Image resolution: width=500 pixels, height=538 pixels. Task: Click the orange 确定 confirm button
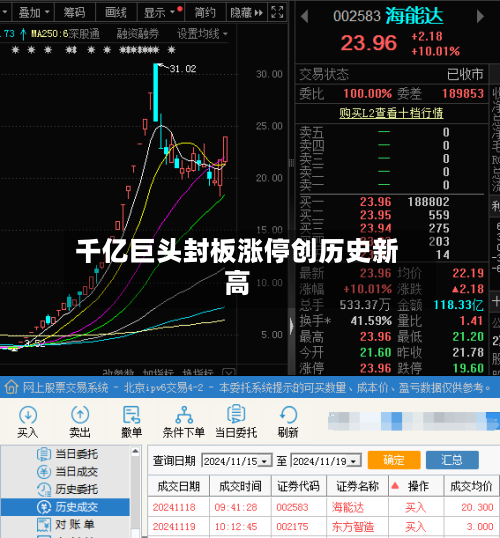(x=394, y=460)
